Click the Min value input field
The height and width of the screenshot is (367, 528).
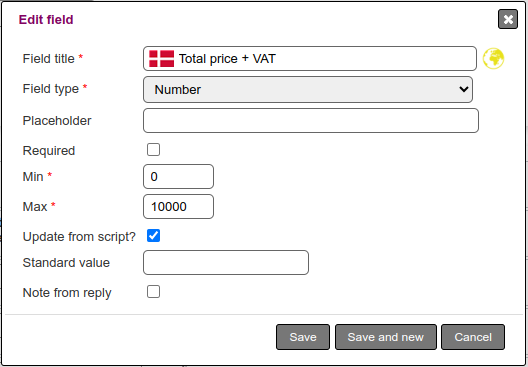pyautogui.click(x=178, y=176)
